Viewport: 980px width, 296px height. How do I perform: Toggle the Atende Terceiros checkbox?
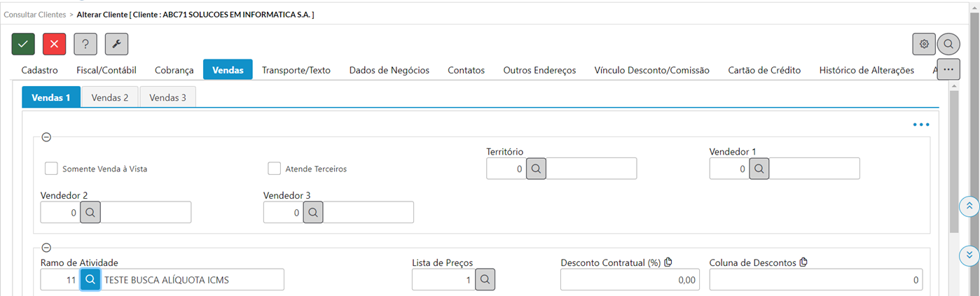275,169
